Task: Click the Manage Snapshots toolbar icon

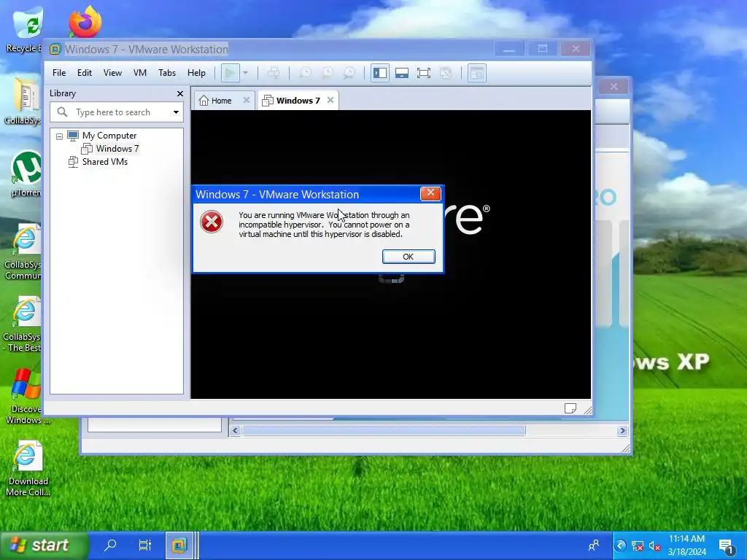Action: click(349, 73)
